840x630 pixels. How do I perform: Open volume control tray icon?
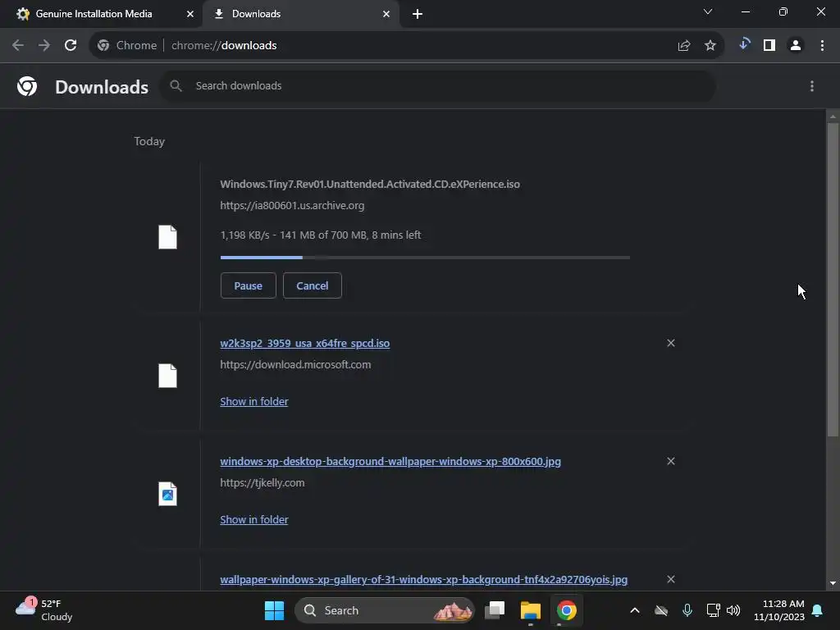pos(733,610)
